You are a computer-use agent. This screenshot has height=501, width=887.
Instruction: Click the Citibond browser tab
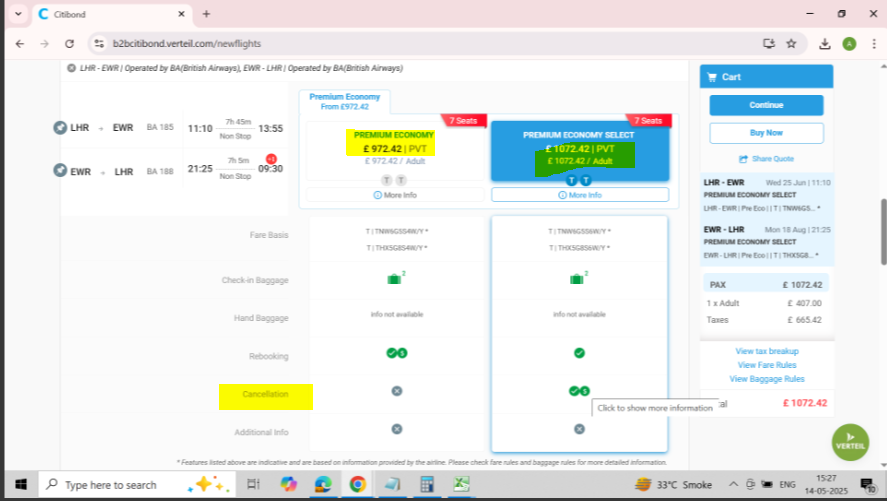pyautogui.click(x=100, y=14)
